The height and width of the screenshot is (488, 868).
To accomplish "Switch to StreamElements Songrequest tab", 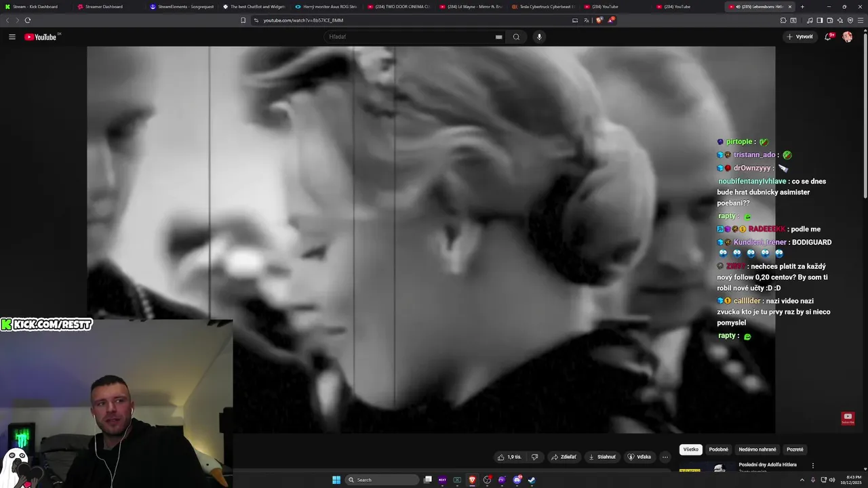I will click(181, 7).
